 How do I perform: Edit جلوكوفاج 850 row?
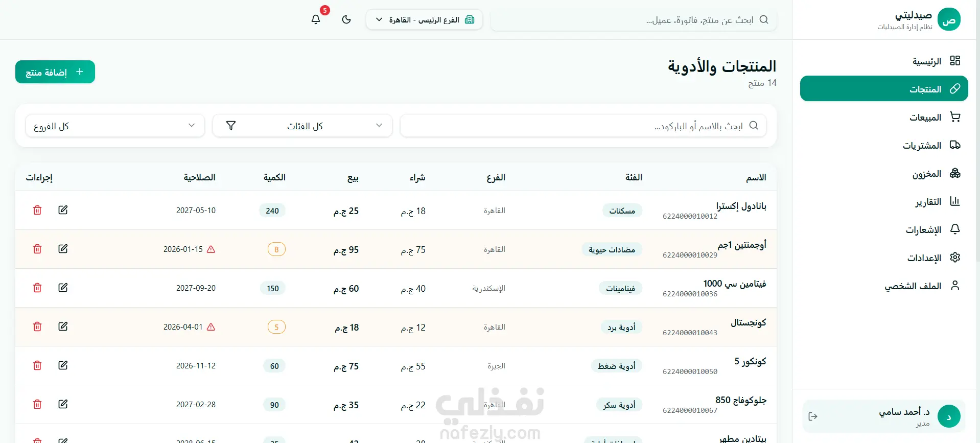pos(63,404)
